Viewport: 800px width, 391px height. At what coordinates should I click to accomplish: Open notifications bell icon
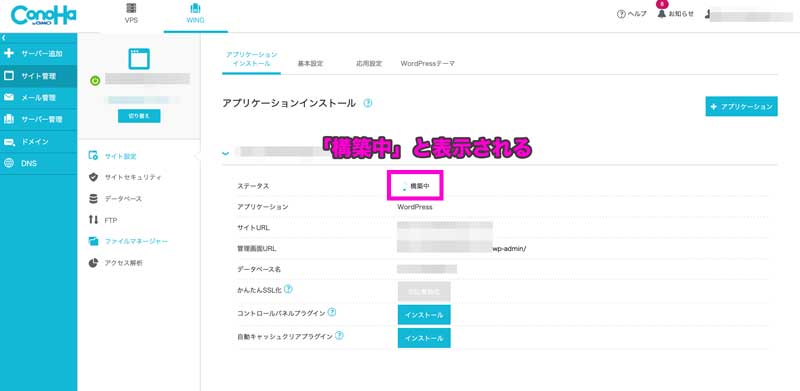pos(662,13)
